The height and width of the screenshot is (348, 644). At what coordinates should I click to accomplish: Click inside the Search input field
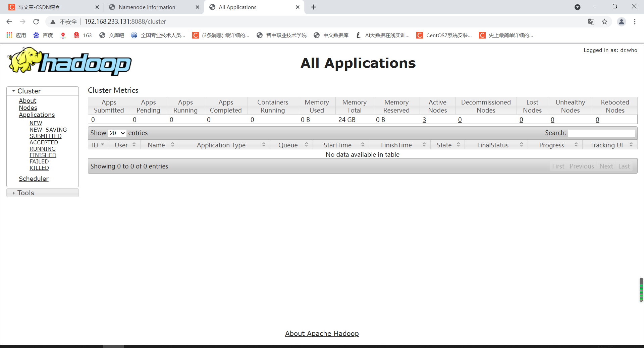[x=601, y=133]
